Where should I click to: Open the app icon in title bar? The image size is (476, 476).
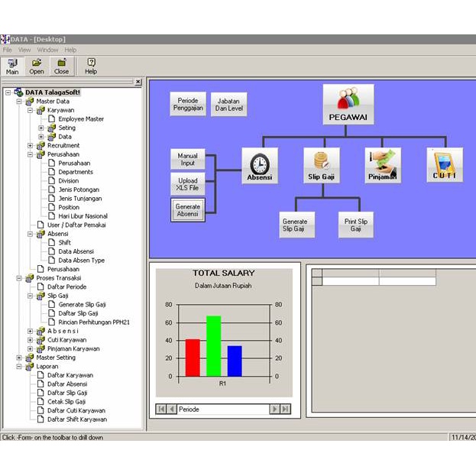pyautogui.click(x=5, y=40)
